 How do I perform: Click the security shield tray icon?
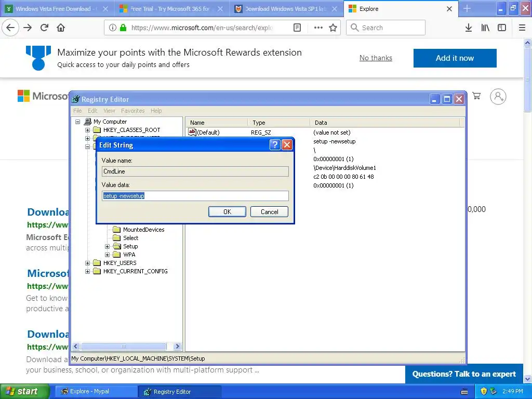(x=484, y=391)
